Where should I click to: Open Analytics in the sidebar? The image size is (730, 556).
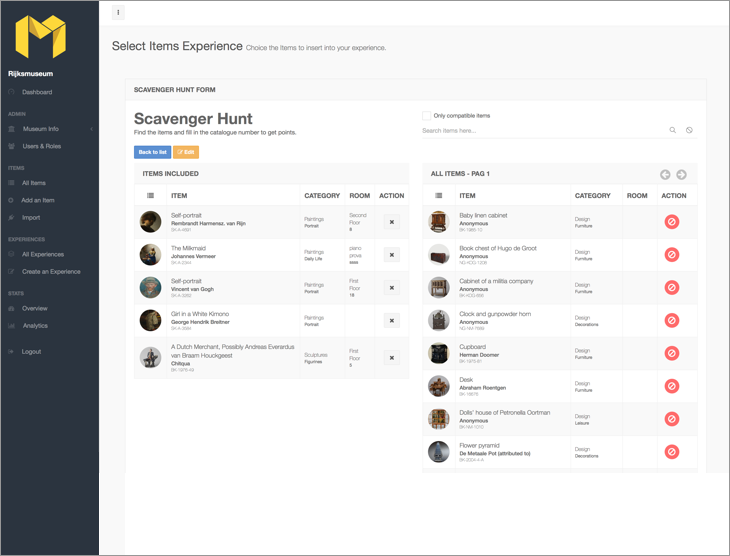point(35,325)
